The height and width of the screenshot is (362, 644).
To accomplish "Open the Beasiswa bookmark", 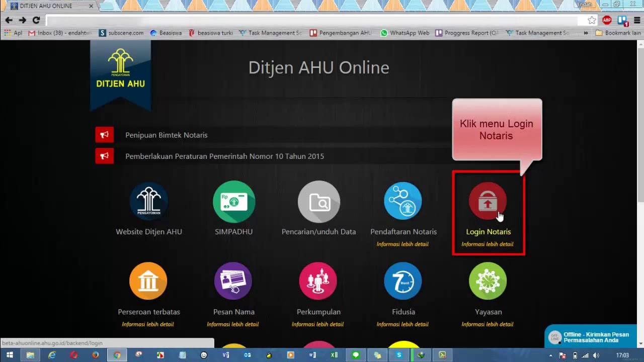I will (166, 33).
